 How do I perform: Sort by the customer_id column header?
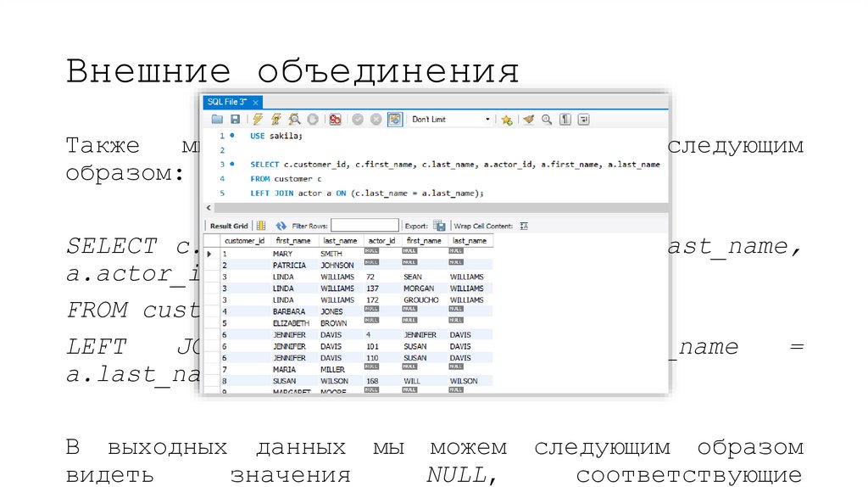pyautogui.click(x=244, y=241)
